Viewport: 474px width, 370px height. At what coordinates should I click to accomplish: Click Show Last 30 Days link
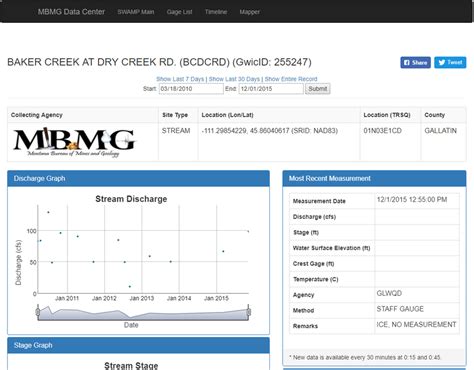(x=234, y=79)
